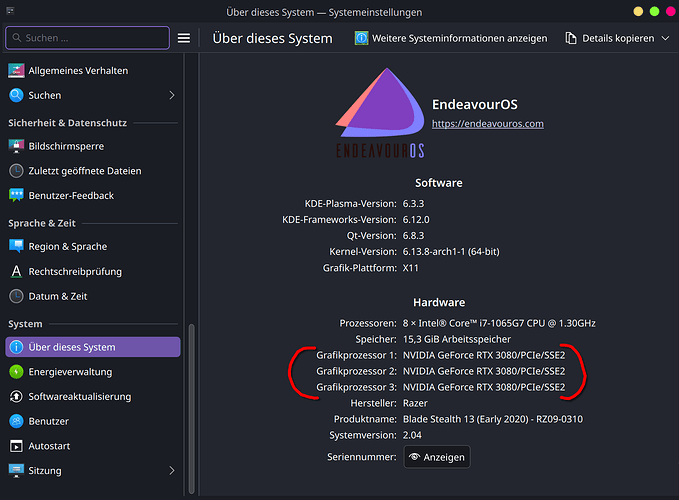Open Autostart settings
The width and height of the screenshot is (679, 500).
click(93, 446)
